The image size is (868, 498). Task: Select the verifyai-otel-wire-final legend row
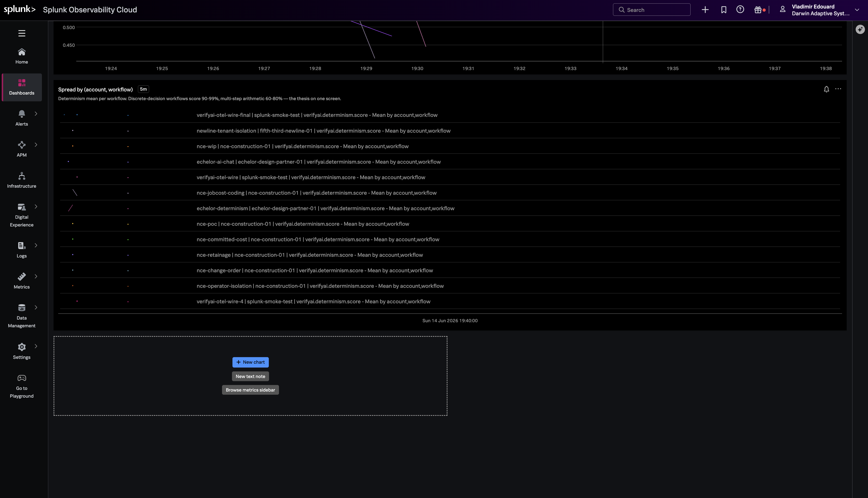(450, 115)
